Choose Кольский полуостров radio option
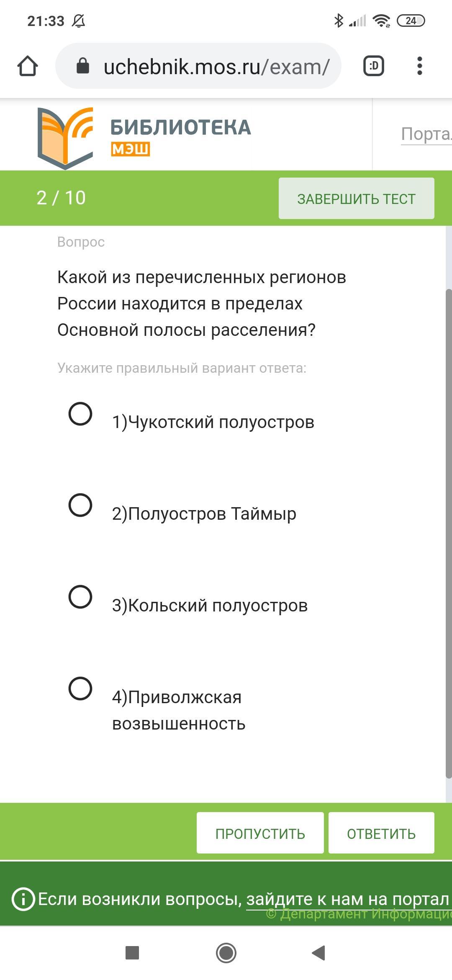 80,597
